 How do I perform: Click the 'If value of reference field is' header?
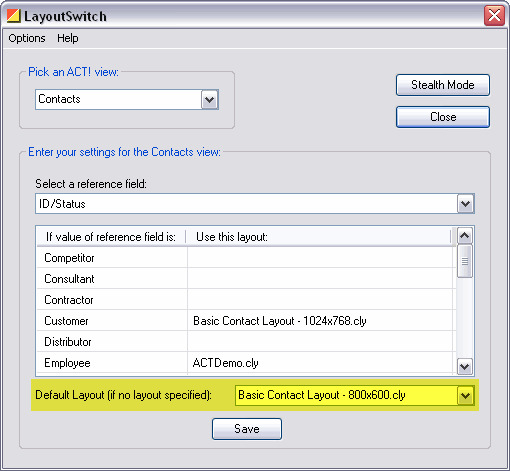pos(111,237)
